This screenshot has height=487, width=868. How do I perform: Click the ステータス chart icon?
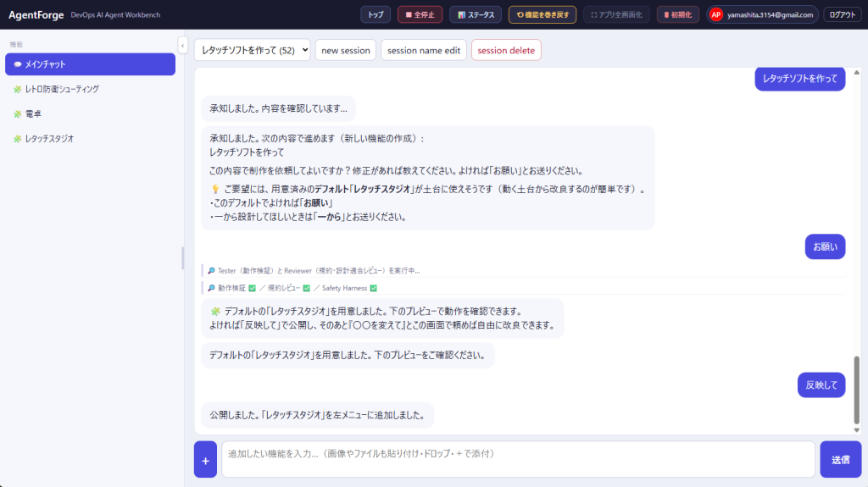pos(461,15)
